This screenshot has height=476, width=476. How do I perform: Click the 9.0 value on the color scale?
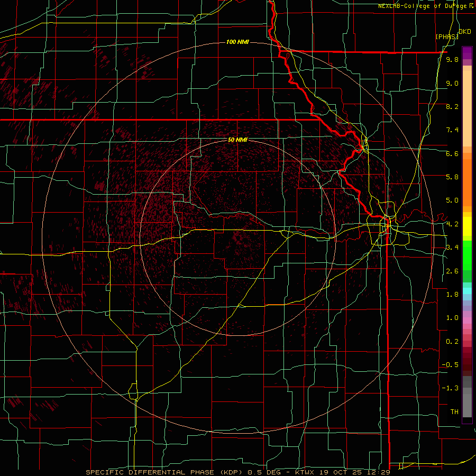coord(452,83)
